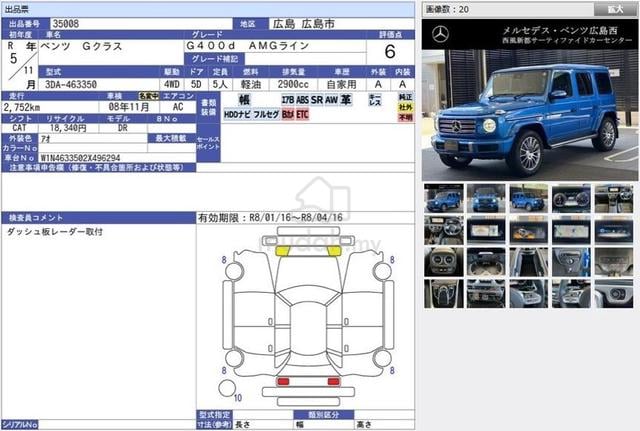The width and height of the screenshot is (640, 431).
Task: Click the recycle fee 18,340円
Action: click(68, 128)
